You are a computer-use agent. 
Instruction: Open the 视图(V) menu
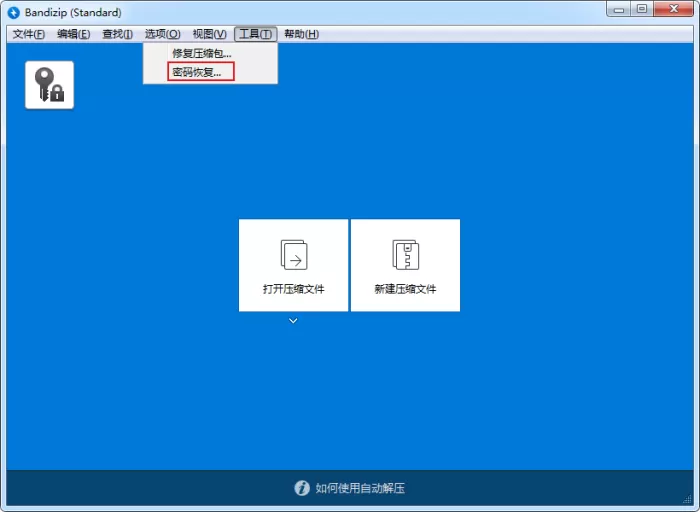tap(209, 34)
